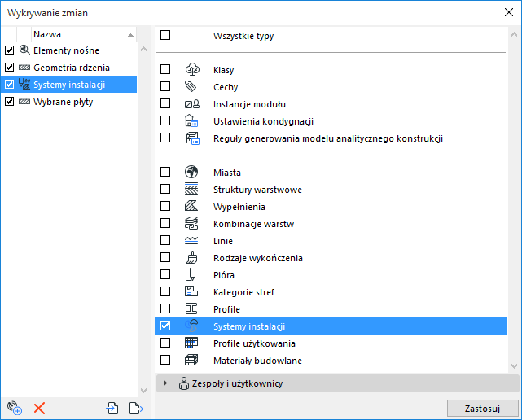
Task: Click the Rodzaje wykończenia brush icon
Action: coord(191,257)
